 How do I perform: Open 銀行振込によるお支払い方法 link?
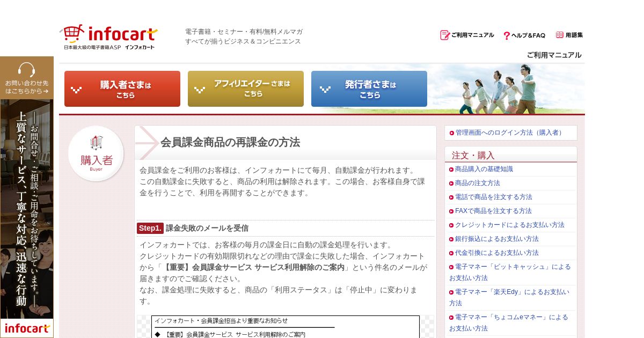[x=497, y=239]
